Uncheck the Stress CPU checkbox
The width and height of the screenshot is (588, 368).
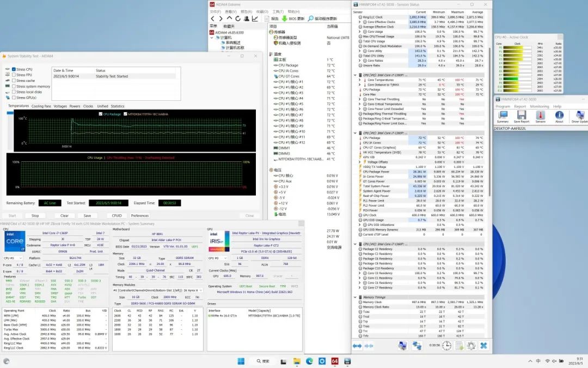pyautogui.click(x=14, y=70)
